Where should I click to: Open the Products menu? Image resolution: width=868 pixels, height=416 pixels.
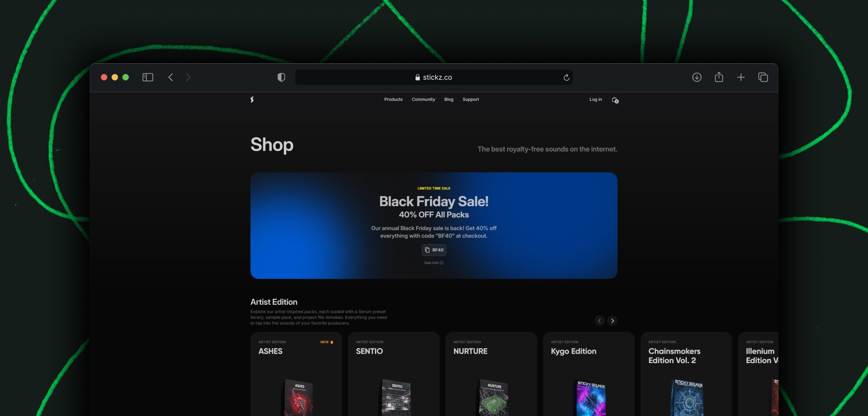[393, 99]
